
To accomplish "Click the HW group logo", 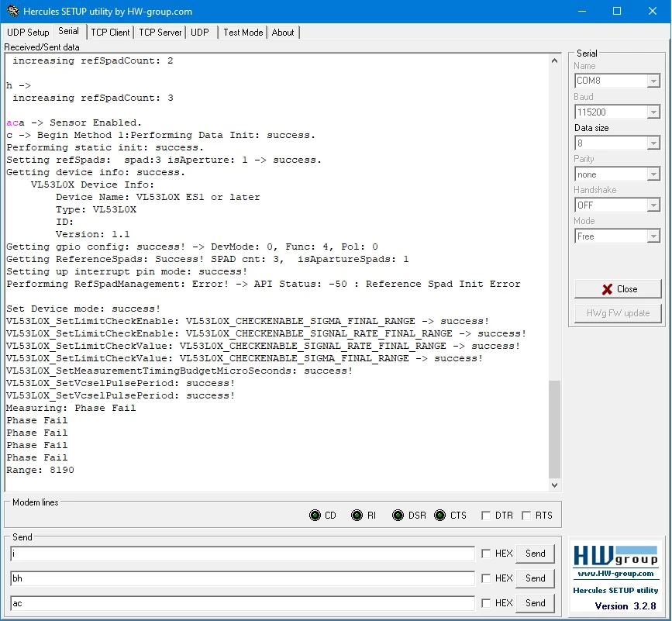I will click(615, 555).
